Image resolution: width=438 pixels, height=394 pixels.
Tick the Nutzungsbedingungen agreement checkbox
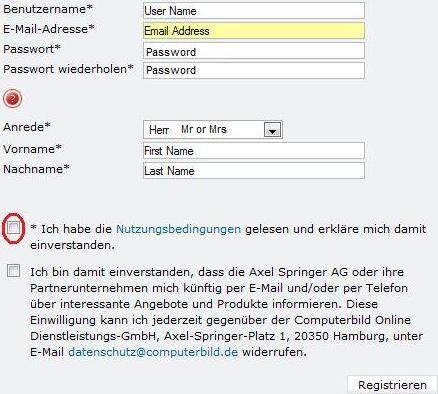[14, 228]
